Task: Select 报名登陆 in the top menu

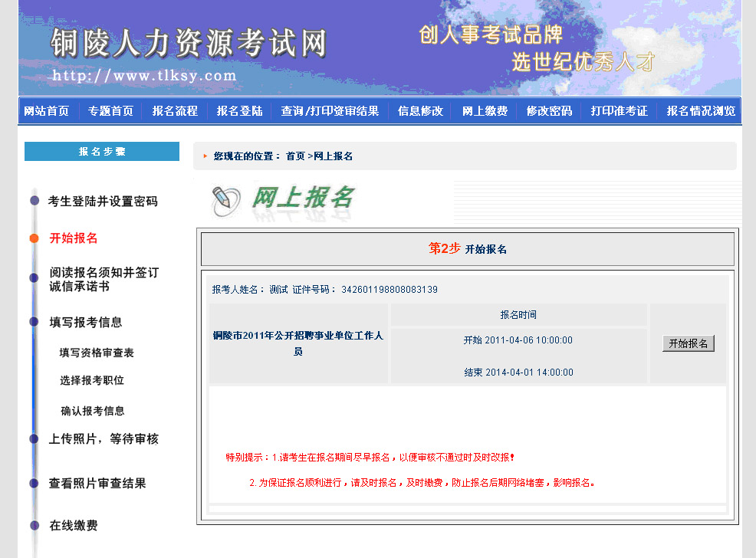Action: tap(240, 111)
